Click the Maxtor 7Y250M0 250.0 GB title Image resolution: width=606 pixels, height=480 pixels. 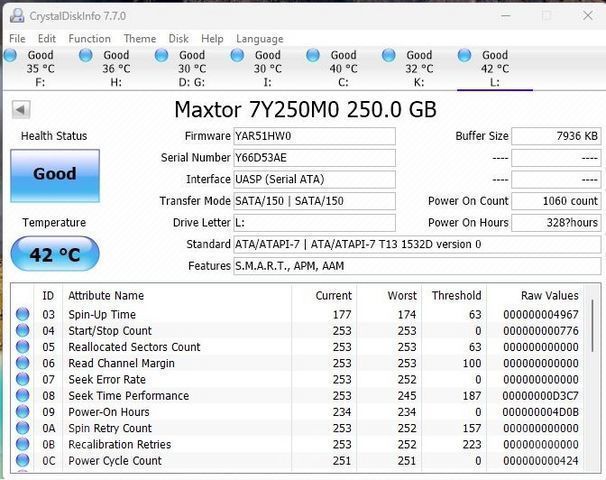click(x=305, y=109)
